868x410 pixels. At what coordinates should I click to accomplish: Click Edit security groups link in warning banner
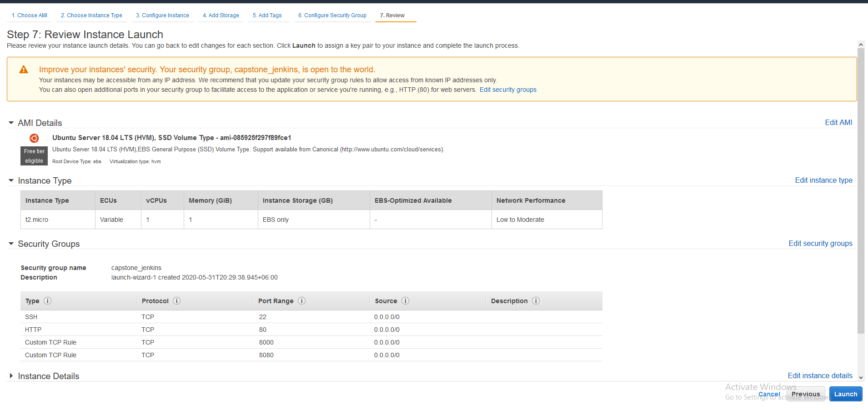(508, 90)
